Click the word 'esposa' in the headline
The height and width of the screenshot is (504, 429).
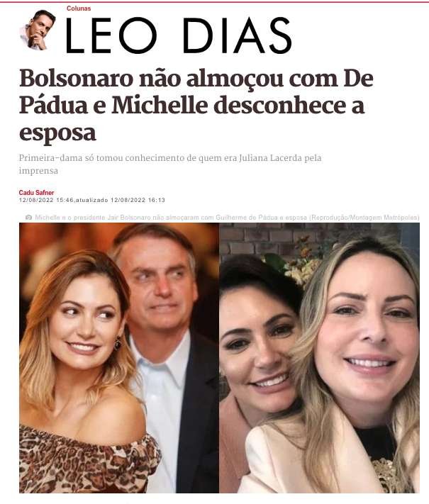58,133
